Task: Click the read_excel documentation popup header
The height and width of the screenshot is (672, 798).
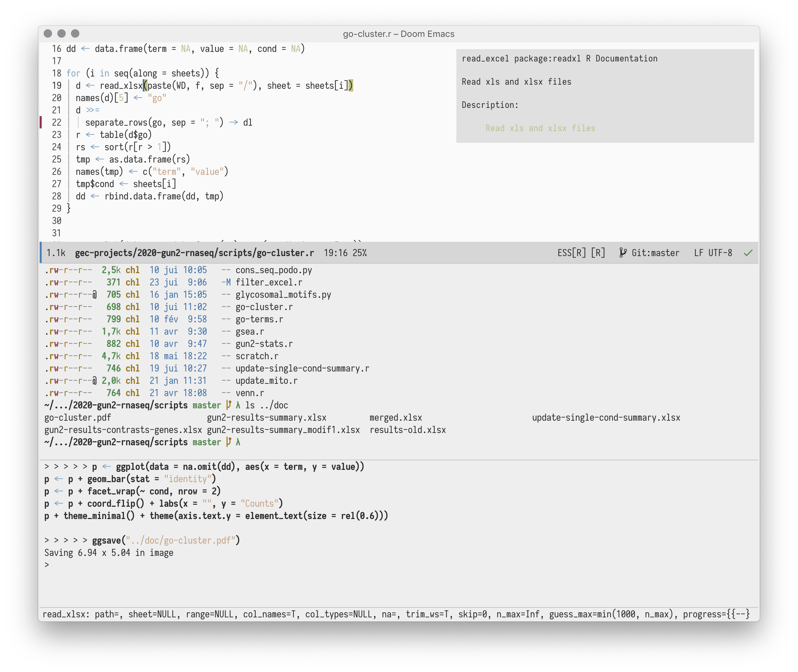Action: coord(559,59)
